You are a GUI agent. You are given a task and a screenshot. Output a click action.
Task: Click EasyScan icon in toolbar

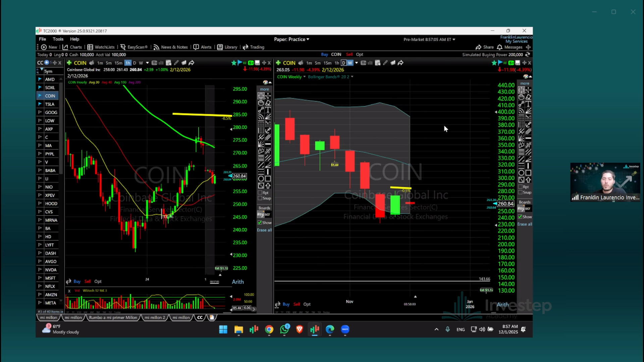123,47
